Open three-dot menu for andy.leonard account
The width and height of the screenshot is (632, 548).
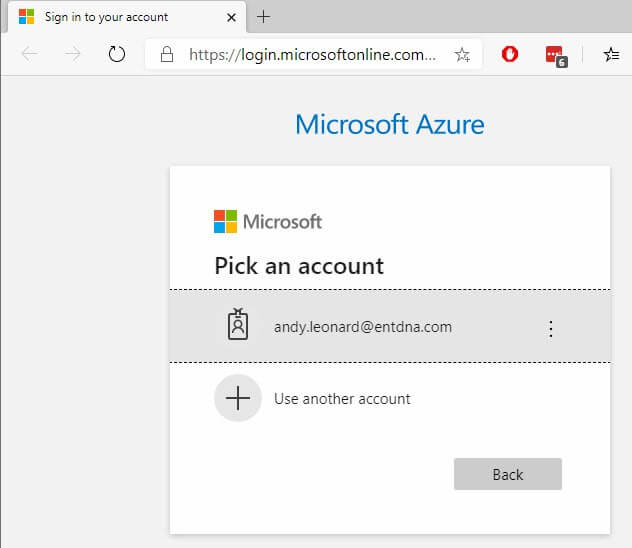[551, 328]
